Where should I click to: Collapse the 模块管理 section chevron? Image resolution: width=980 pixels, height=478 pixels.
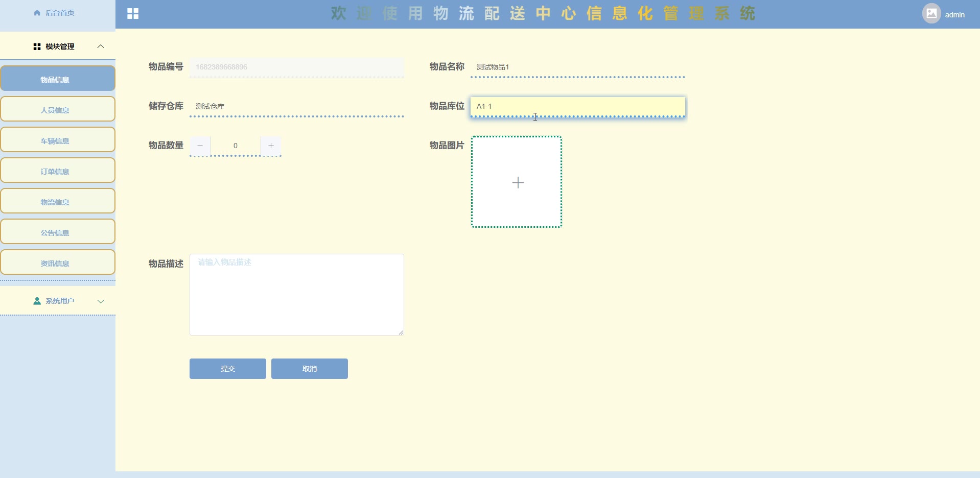(101, 46)
